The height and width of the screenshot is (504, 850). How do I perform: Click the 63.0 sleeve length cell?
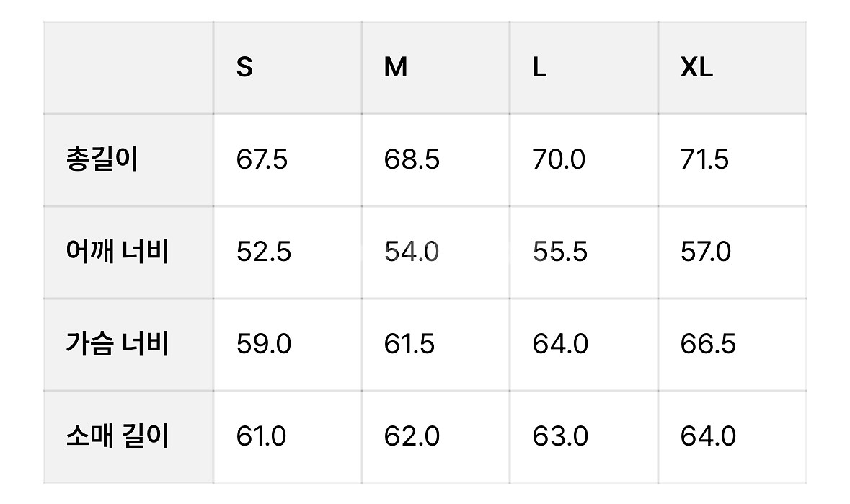tap(560, 436)
